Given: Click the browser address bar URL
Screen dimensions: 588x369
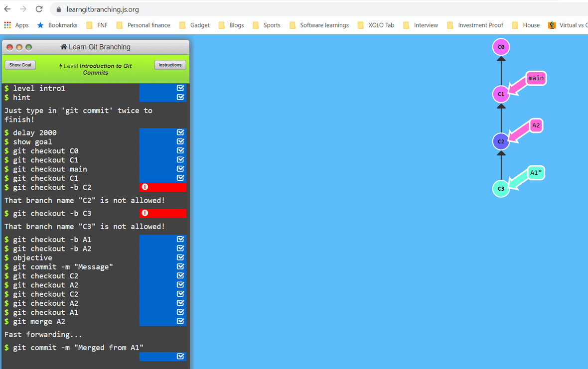Looking at the screenshot, I should pos(103,9).
